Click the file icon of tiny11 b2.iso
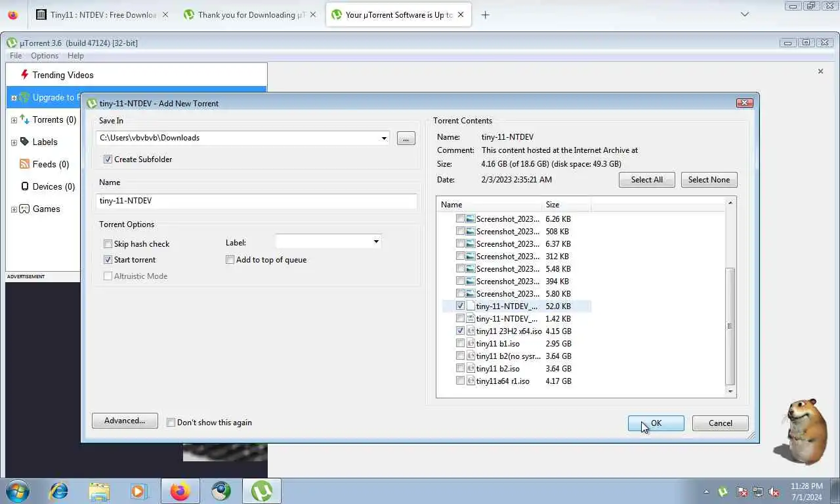The width and height of the screenshot is (840, 504). point(471,369)
